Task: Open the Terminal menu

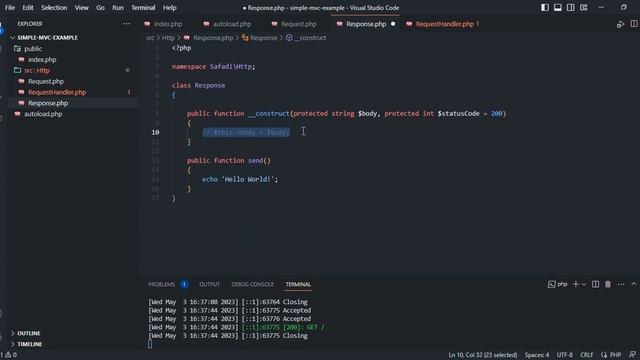Action: (x=143, y=8)
